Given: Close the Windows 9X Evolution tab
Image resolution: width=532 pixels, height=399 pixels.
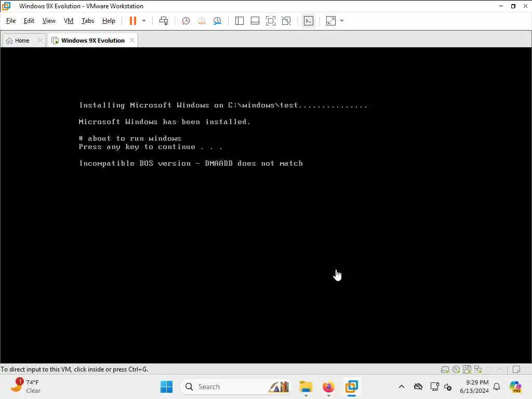Looking at the screenshot, I should 132,41.
